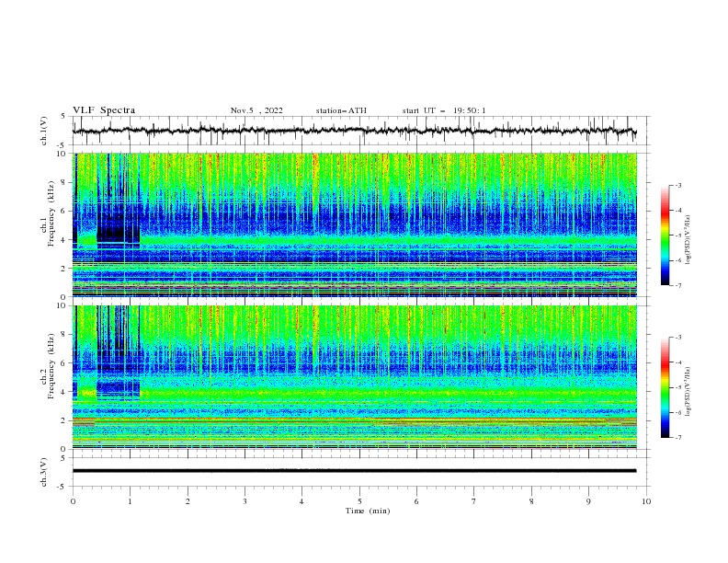Click time axis tick label "5"

point(359,501)
